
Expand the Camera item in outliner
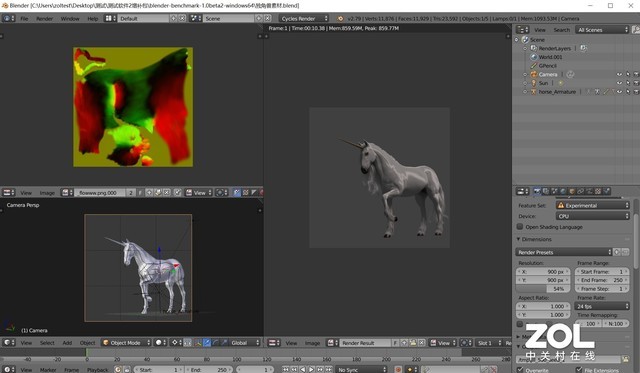point(525,74)
